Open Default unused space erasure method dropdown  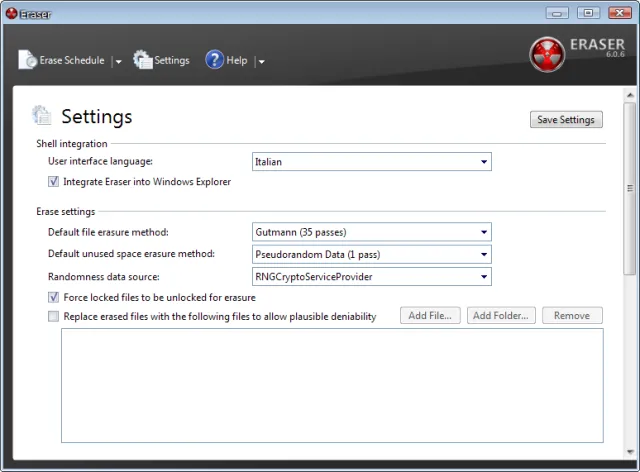point(371,254)
